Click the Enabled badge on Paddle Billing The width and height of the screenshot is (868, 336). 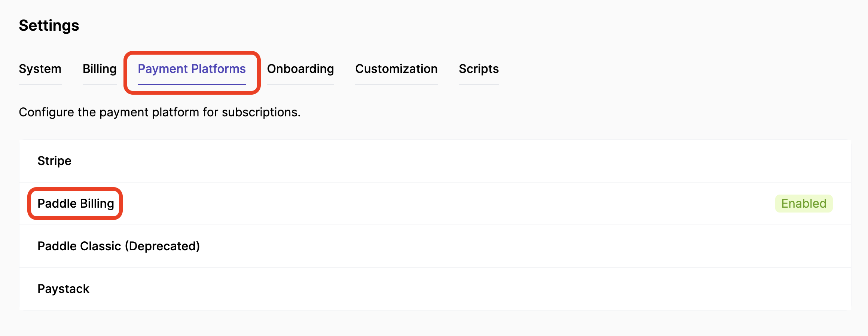pos(804,204)
